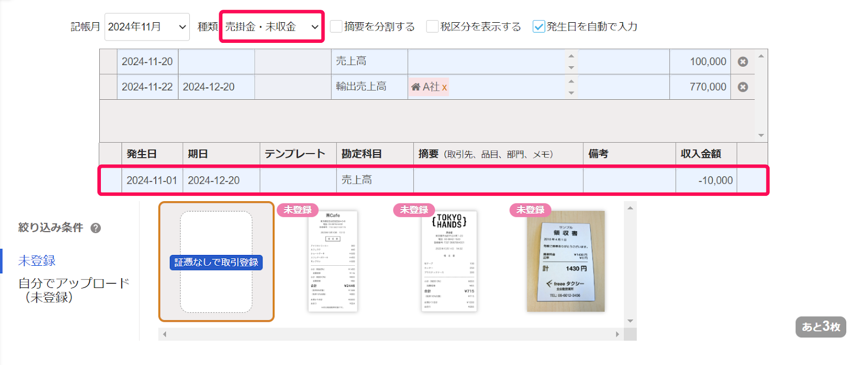Click the あと3枚 badge
Viewport: 868px width, 365px height.
tap(821, 327)
